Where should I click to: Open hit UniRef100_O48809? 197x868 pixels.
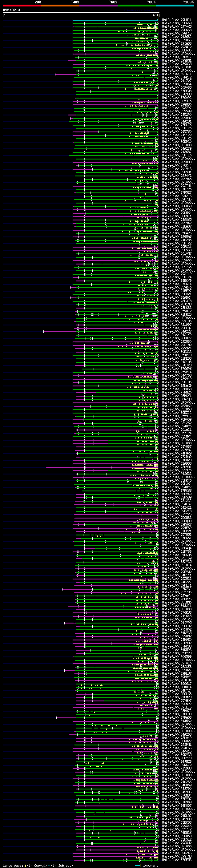click(x=177, y=785)
